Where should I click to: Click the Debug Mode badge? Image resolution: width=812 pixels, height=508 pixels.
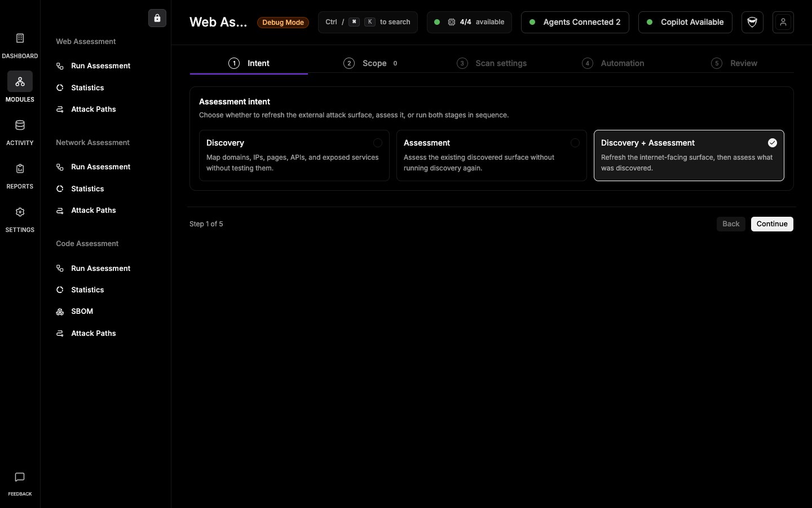pyautogui.click(x=283, y=23)
